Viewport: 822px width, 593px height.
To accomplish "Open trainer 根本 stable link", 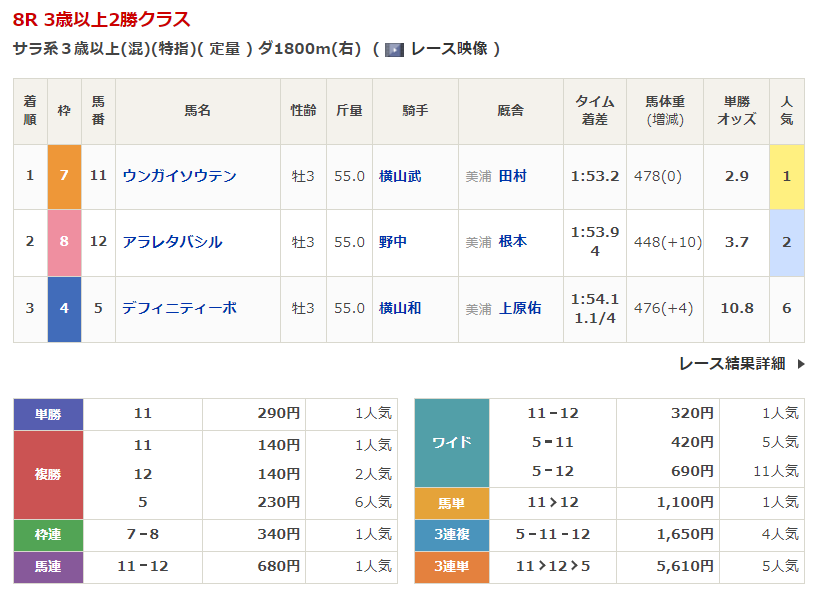I will (x=512, y=242).
